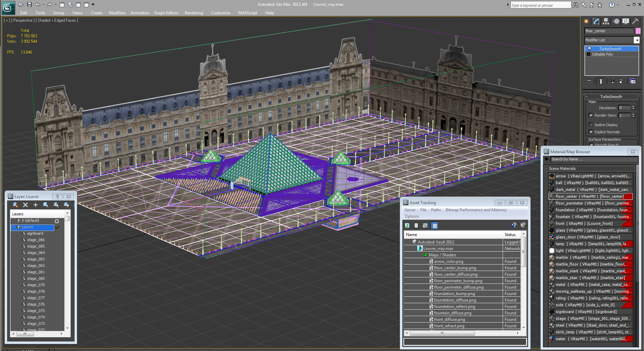The height and width of the screenshot is (351, 644).
Task: Click the Help question mark icon
Action: point(612,5)
